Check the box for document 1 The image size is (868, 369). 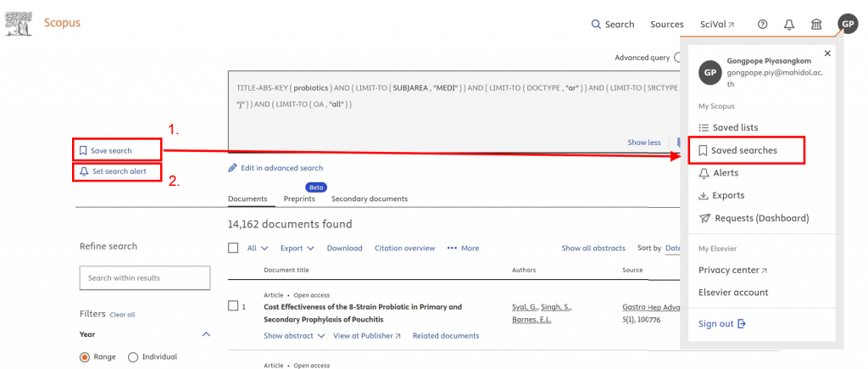233,305
